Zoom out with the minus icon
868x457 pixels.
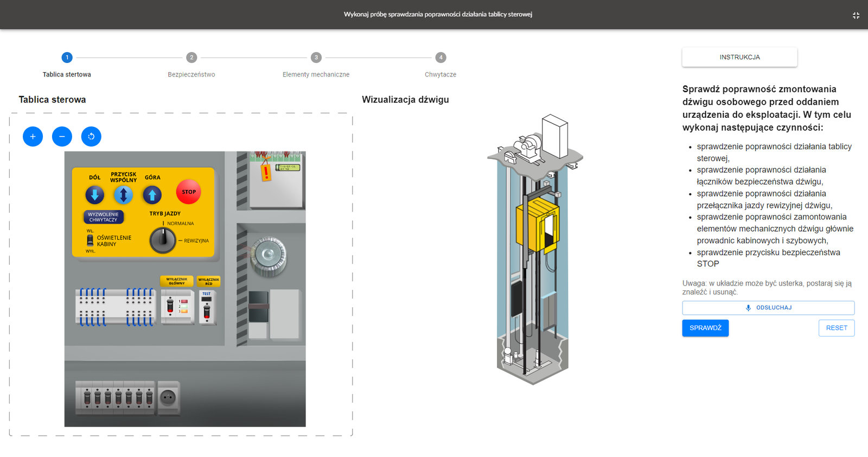click(x=62, y=136)
